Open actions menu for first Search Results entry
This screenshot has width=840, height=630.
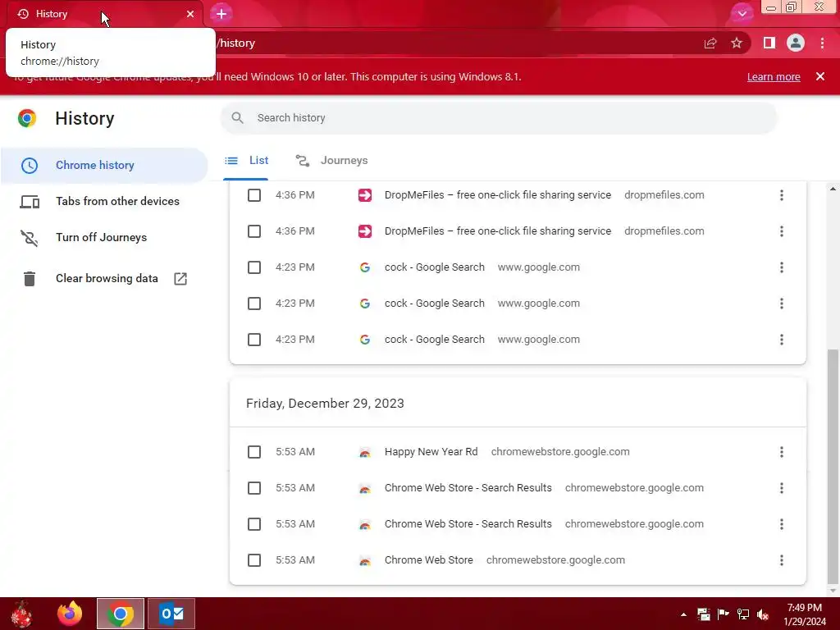pos(782,488)
